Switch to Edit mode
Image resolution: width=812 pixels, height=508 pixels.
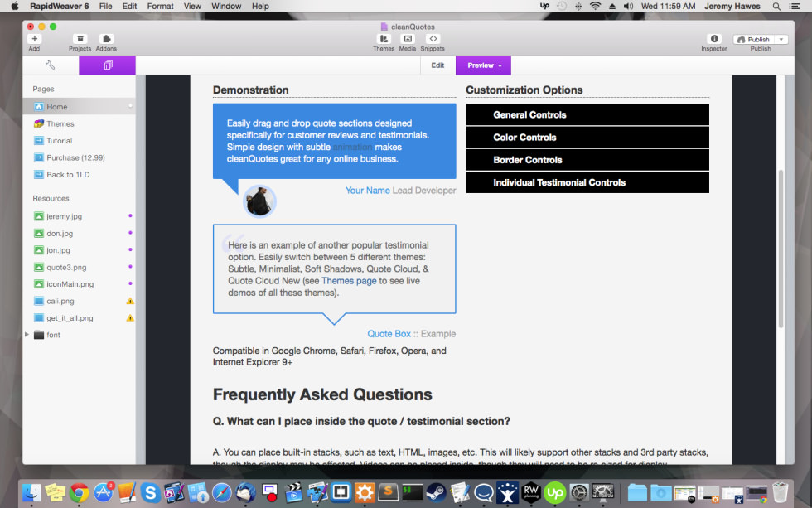(x=437, y=65)
